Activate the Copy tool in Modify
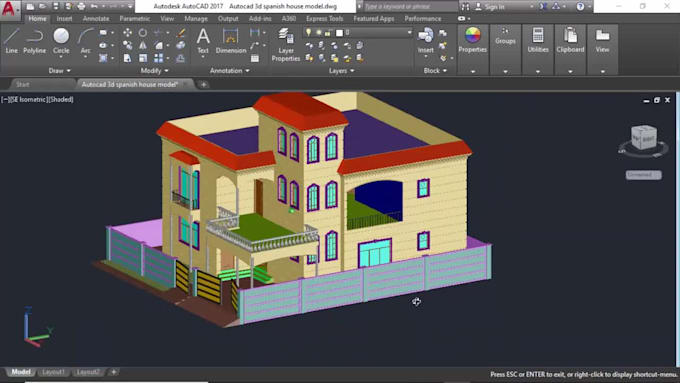680x383 pixels. (x=128, y=45)
